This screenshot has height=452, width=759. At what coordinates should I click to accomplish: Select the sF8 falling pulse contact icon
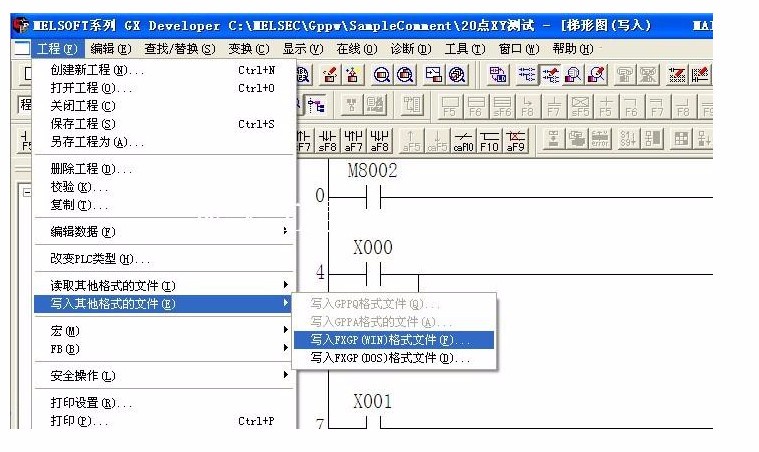(x=328, y=141)
